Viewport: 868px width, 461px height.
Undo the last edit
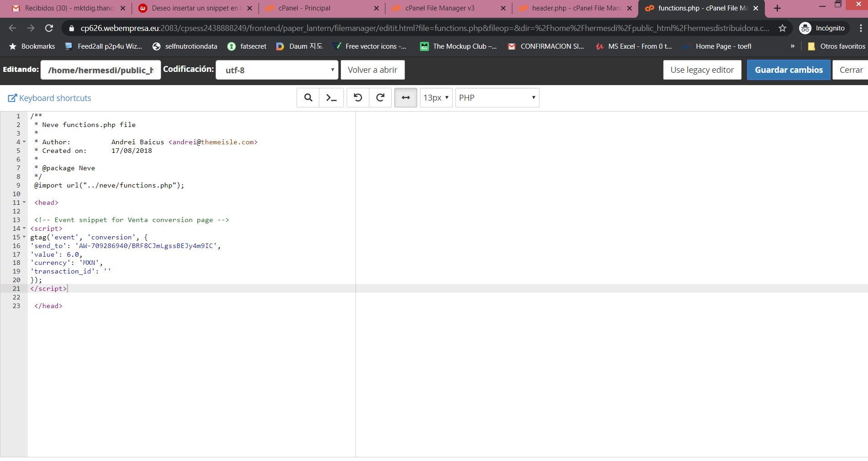358,98
